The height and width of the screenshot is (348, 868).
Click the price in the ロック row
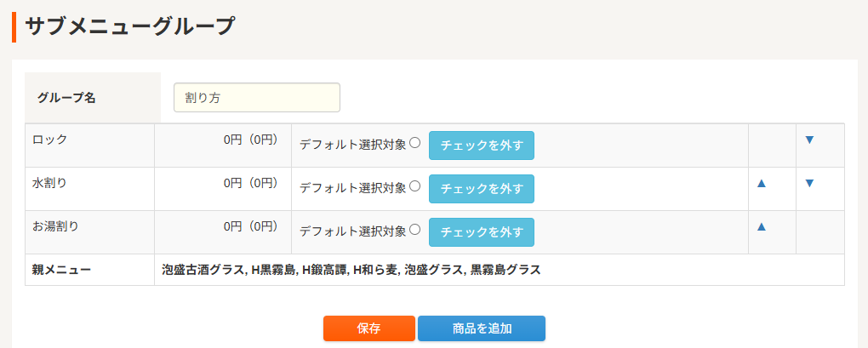coord(250,140)
